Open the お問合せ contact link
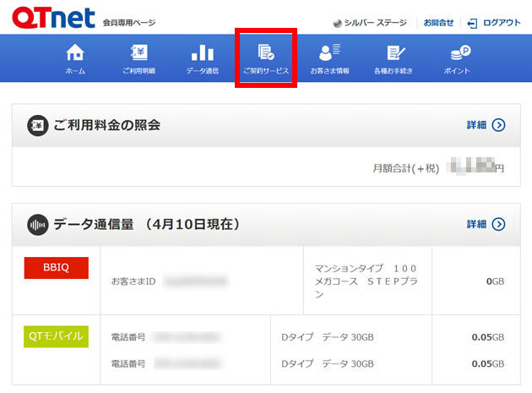532x393 pixels. point(438,23)
